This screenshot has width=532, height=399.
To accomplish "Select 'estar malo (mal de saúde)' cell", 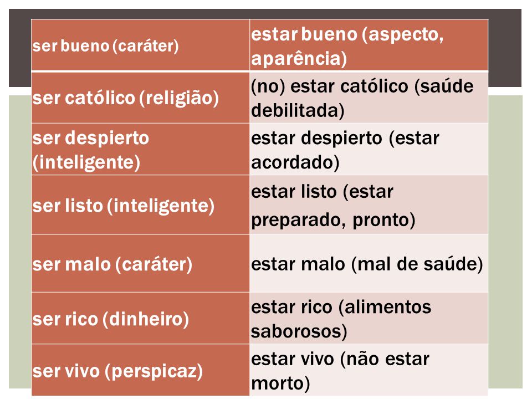I will (x=369, y=264).
